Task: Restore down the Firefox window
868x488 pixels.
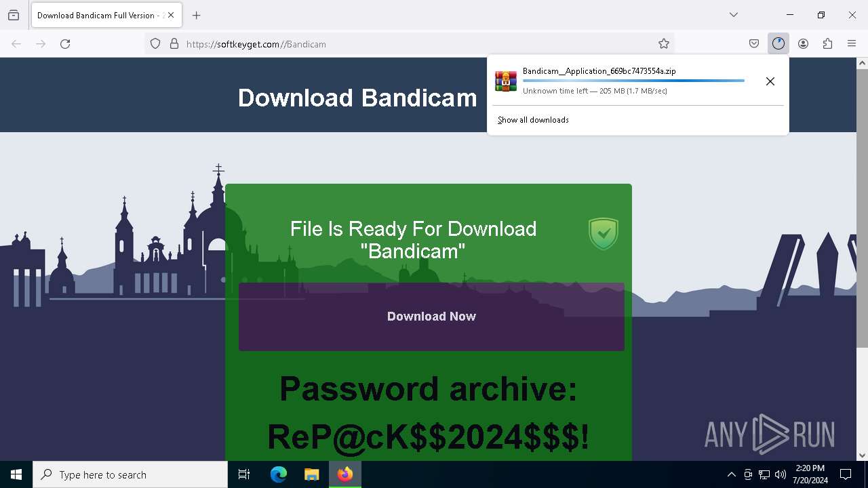Action: coord(821,15)
